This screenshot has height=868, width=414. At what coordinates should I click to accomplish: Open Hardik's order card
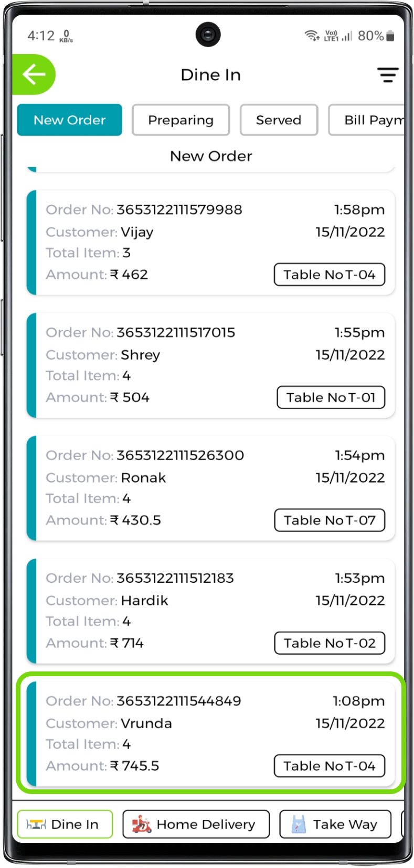click(x=210, y=610)
